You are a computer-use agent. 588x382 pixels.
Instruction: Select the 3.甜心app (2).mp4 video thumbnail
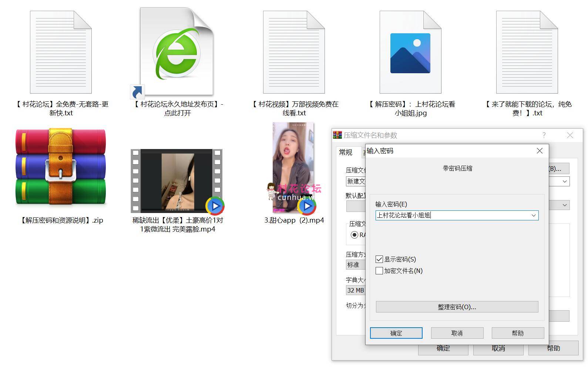[294, 168]
